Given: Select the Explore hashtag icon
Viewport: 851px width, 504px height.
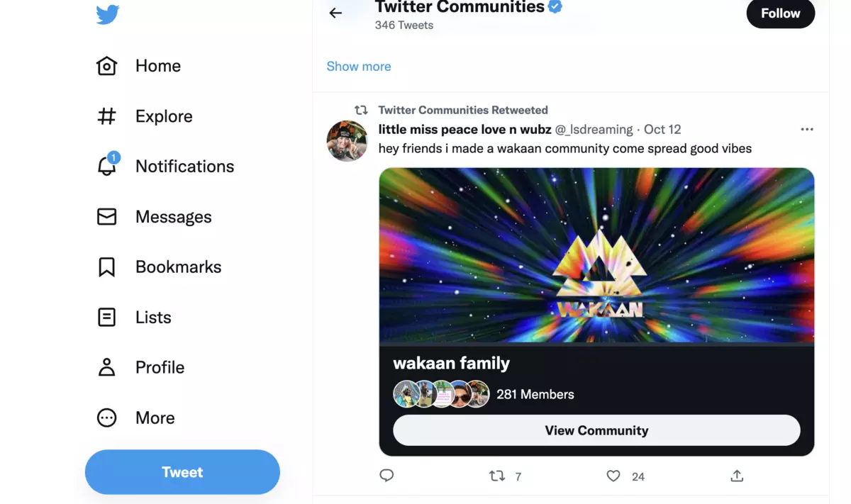Looking at the screenshot, I should [x=106, y=116].
